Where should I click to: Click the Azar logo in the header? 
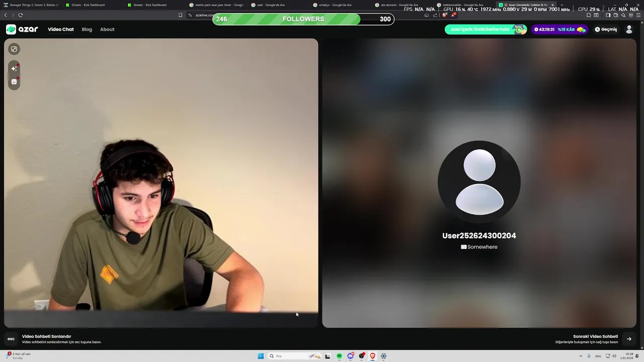pos(22,29)
